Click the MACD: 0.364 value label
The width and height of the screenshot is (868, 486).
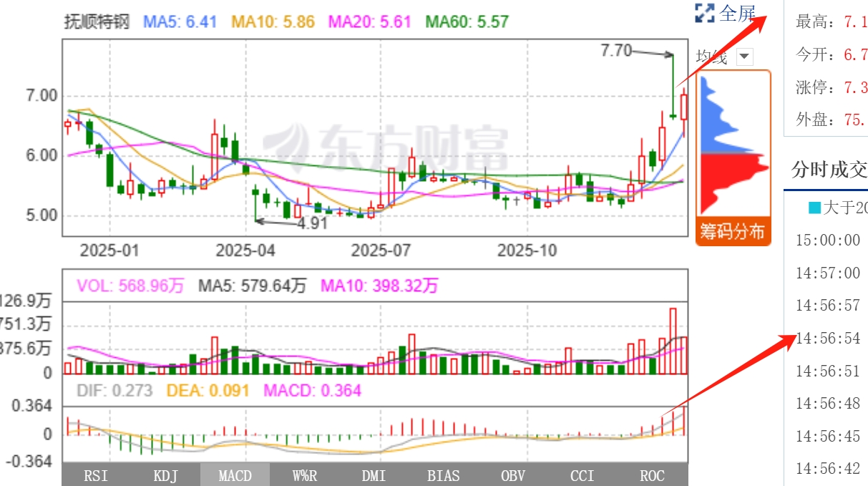tap(312, 391)
